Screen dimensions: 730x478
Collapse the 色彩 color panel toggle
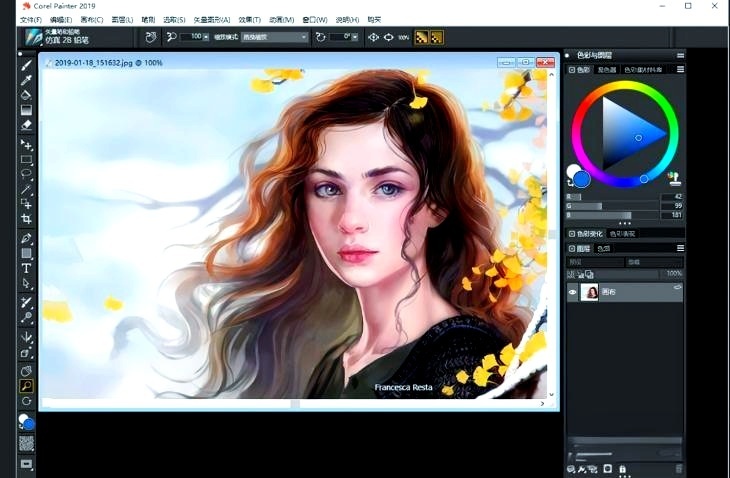pos(572,69)
